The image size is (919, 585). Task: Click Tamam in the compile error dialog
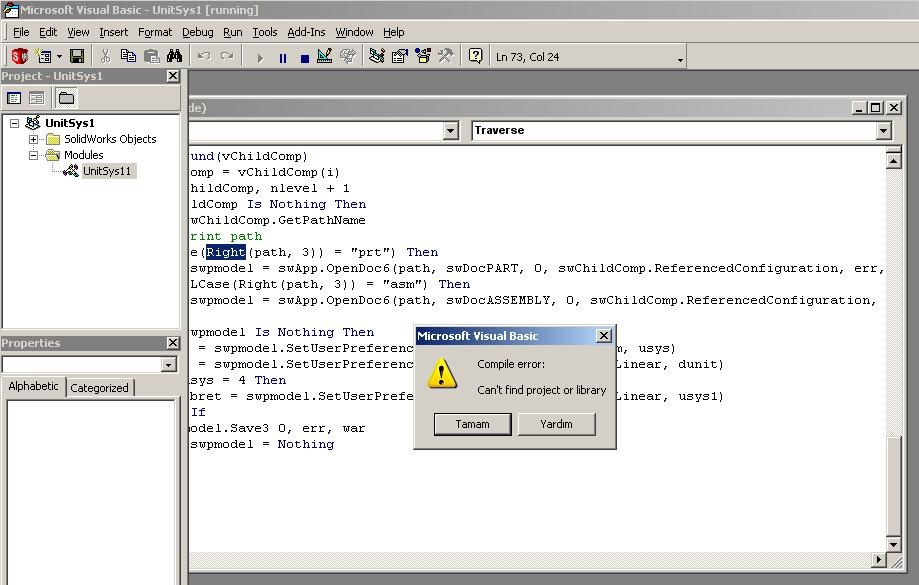tap(472, 424)
